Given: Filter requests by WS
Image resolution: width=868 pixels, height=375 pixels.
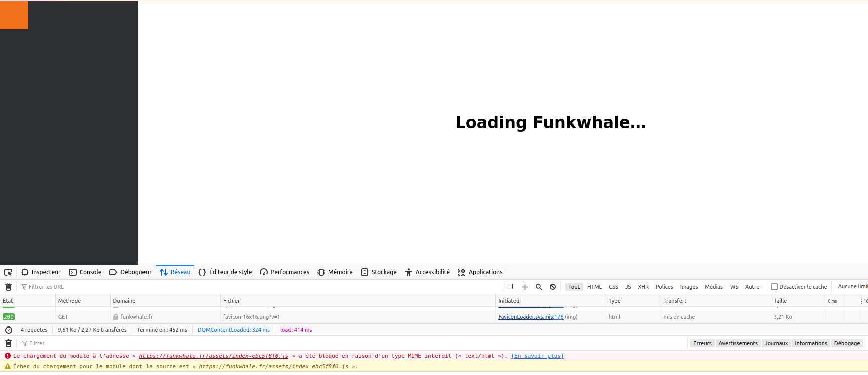Looking at the screenshot, I should click(x=734, y=287).
